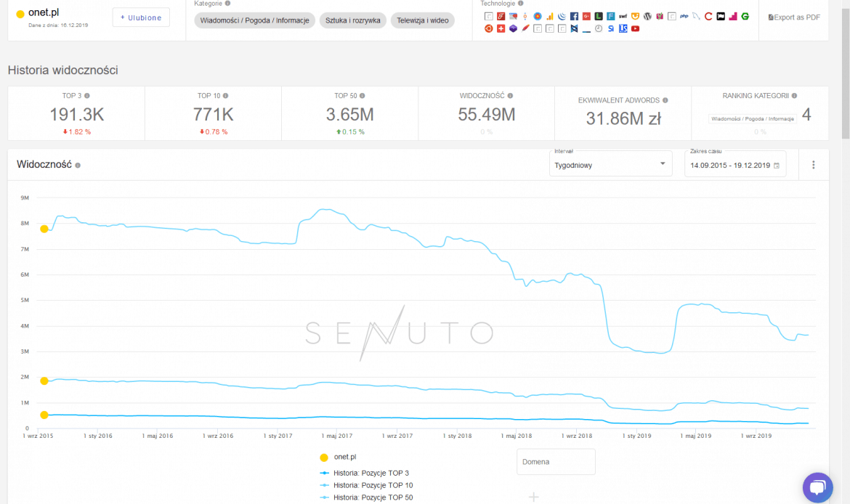850x504 pixels.
Task: Click the plus button below Domena field
Action: click(x=533, y=497)
